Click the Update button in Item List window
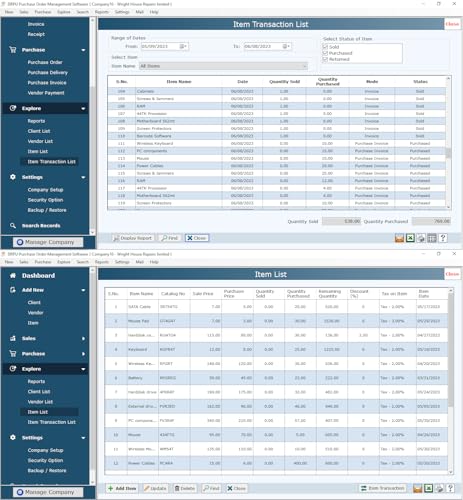The image size is (463, 500). 155,488
